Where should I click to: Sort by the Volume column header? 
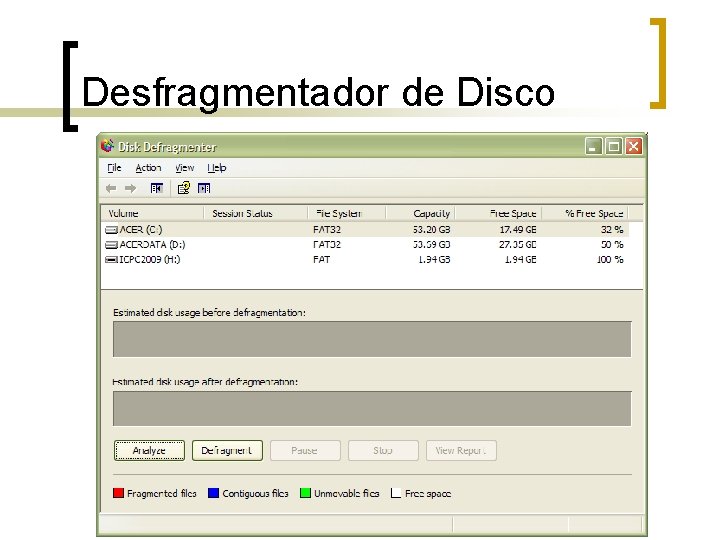click(x=152, y=214)
